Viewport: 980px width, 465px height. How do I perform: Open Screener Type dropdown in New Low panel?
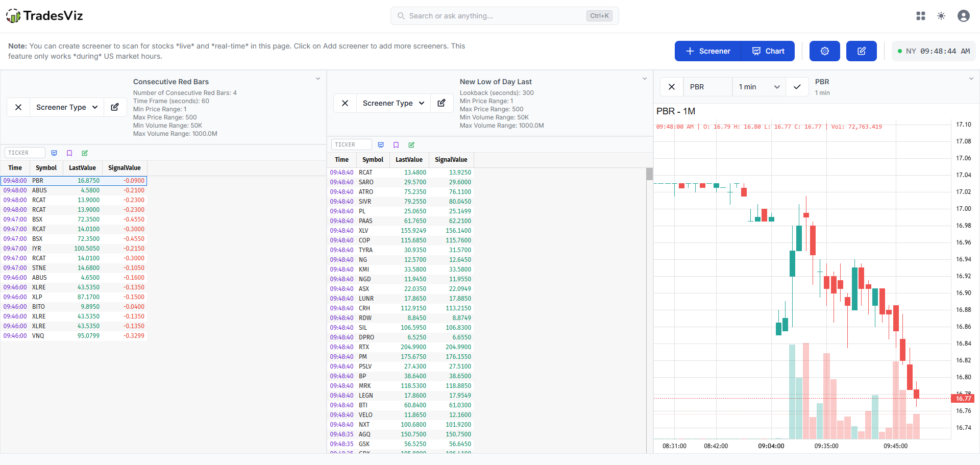click(x=394, y=103)
